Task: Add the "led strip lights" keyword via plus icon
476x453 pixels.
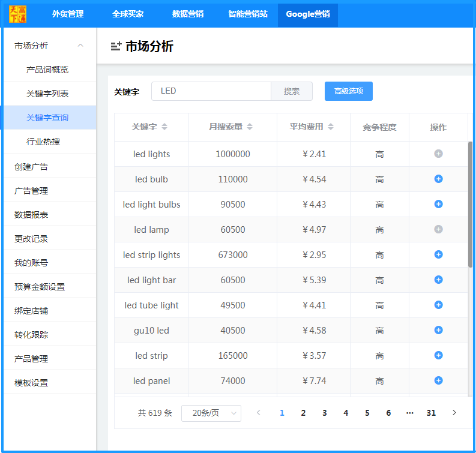Action: (x=438, y=254)
